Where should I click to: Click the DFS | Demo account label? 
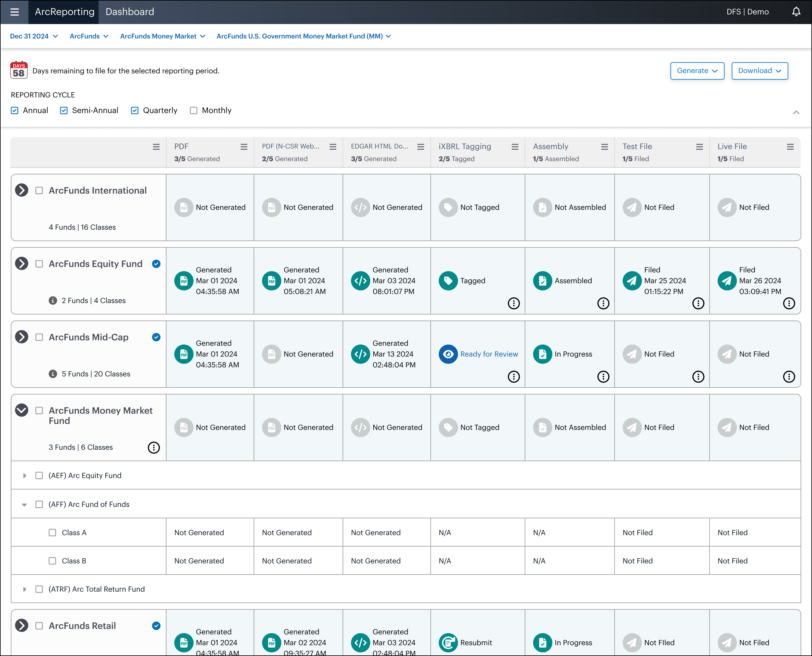click(x=747, y=12)
